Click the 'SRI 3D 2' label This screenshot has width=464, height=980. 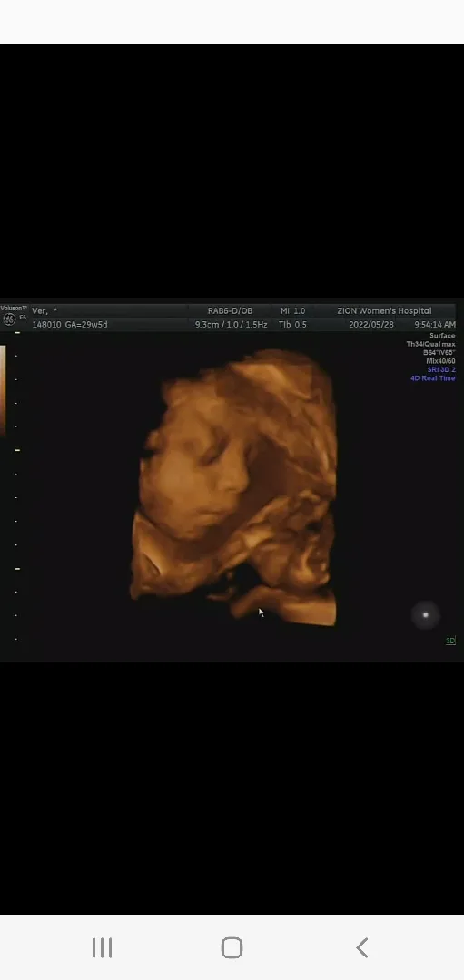[x=441, y=369]
